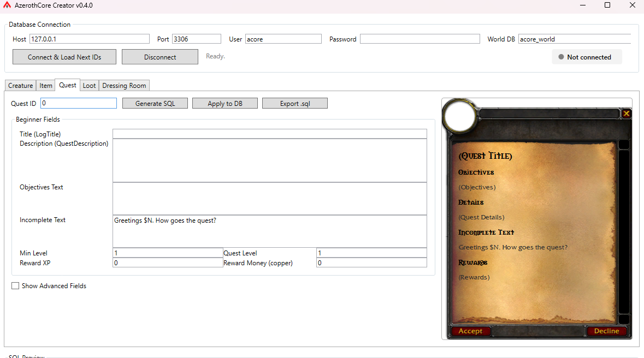Click the AzerothCore logo in the title bar

[7, 5]
